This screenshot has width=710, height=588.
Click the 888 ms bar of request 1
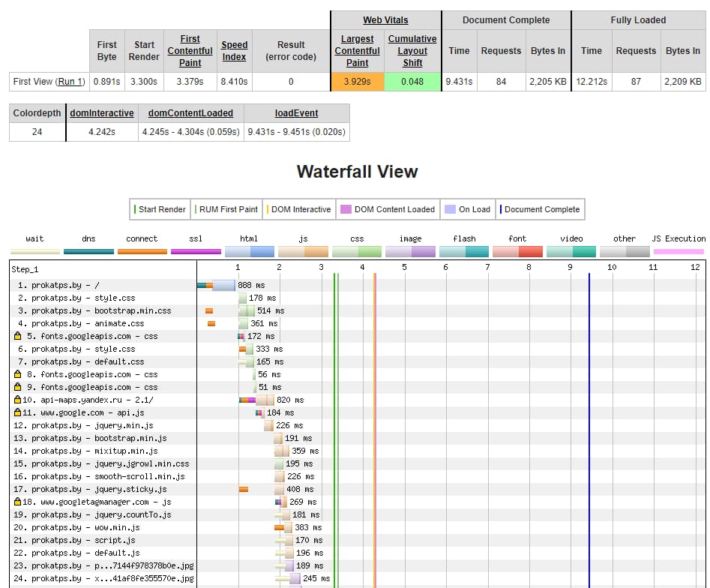click(x=223, y=285)
